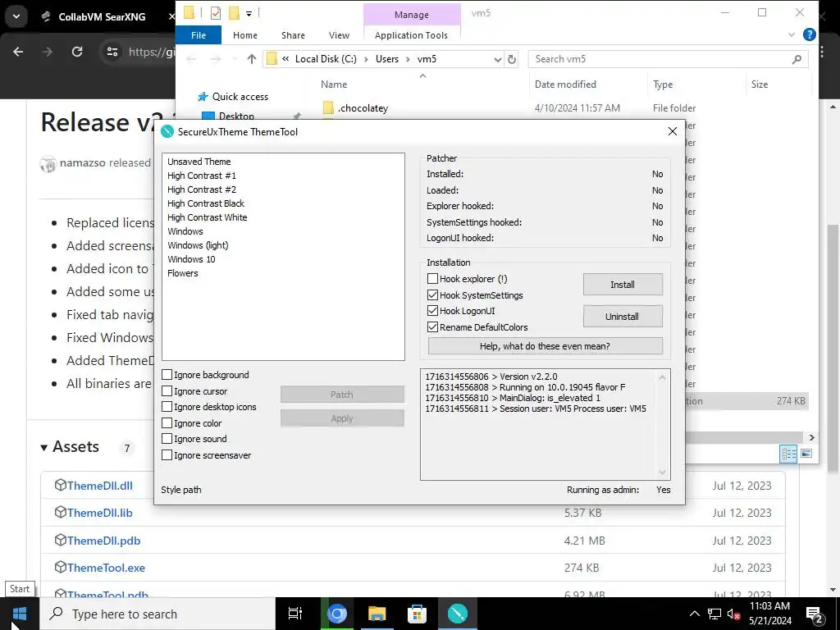The height and width of the screenshot is (630, 840).
Task: Open Explorer help question-mark icon
Action: point(810,34)
